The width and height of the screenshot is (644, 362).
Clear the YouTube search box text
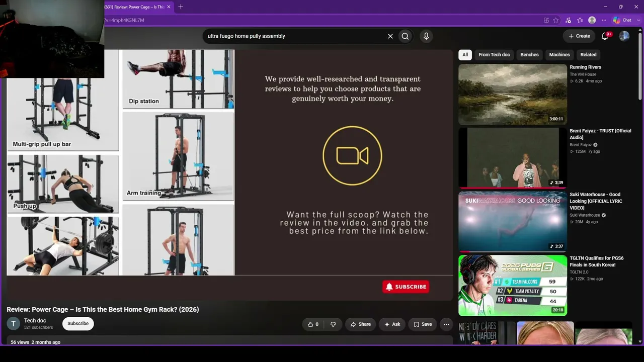(x=390, y=36)
